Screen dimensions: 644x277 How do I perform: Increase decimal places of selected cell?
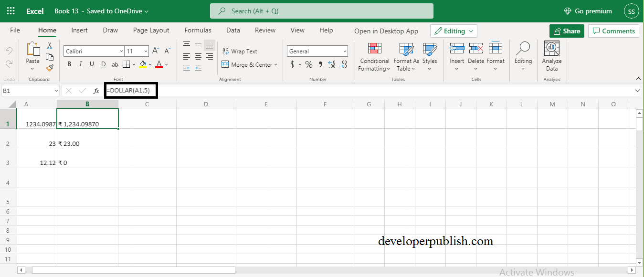(x=331, y=64)
